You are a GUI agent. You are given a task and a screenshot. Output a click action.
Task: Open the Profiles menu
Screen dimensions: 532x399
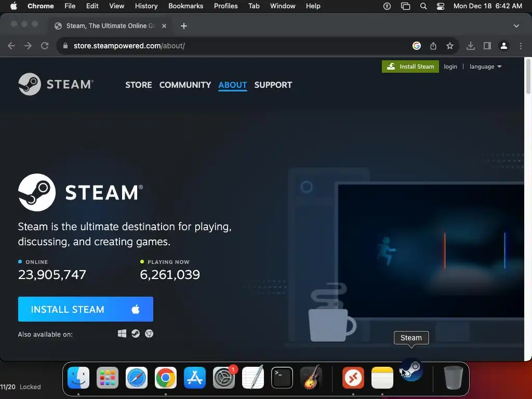tap(225, 6)
